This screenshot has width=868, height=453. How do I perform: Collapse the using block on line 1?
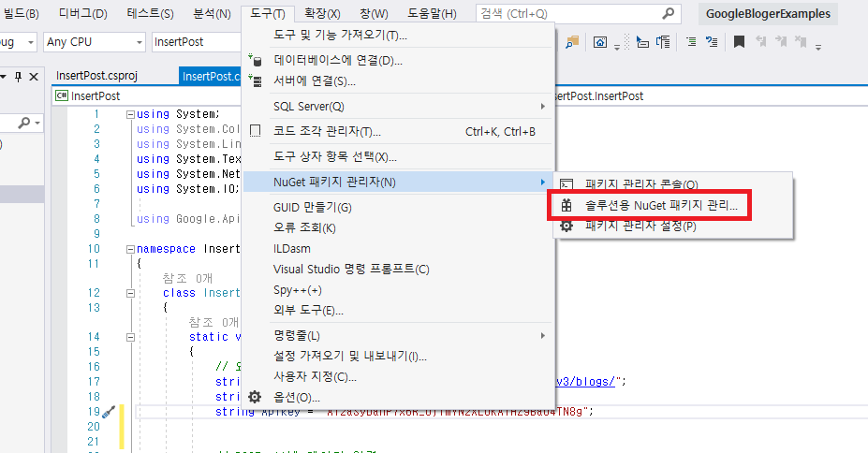point(131,114)
